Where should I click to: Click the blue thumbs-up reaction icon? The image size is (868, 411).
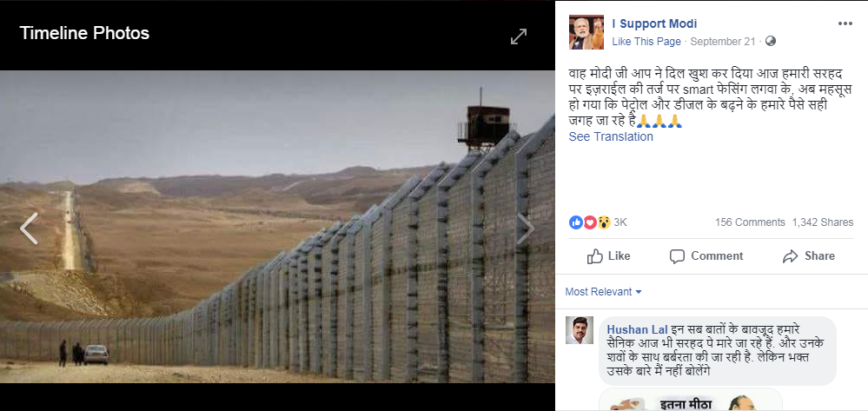point(576,222)
